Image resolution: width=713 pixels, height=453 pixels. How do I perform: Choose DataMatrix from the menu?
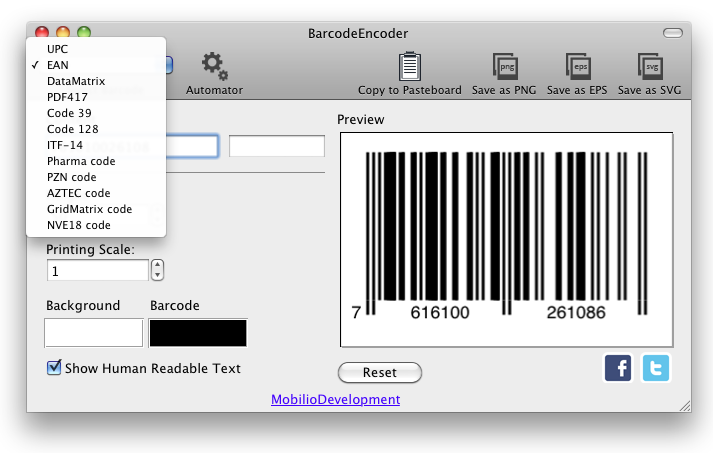click(96, 81)
